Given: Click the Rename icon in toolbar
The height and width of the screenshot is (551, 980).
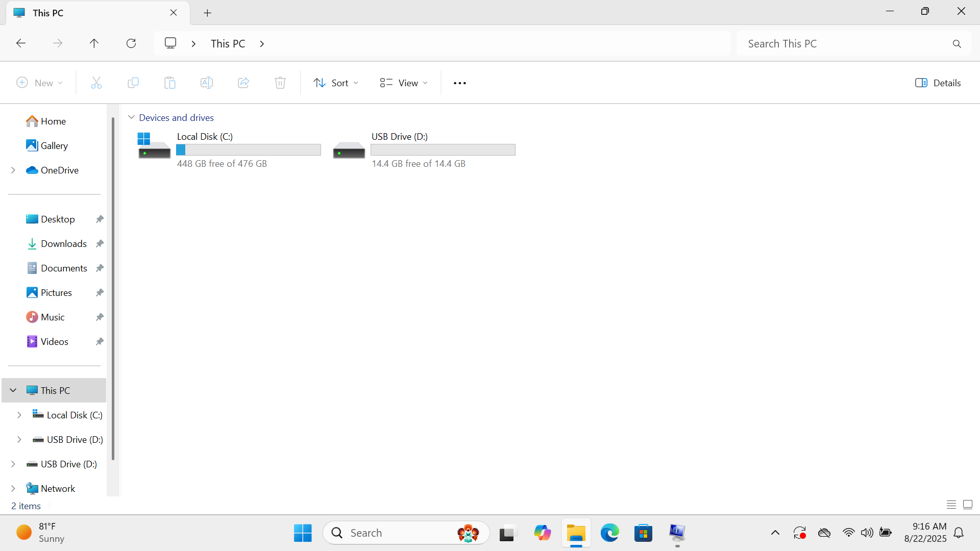Looking at the screenshot, I should pos(207,83).
